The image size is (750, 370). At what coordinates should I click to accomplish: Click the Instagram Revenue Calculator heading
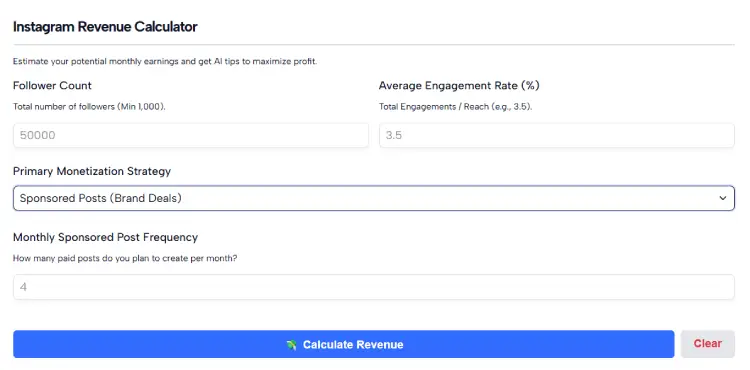pyautogui.click(x=105, y=27)
